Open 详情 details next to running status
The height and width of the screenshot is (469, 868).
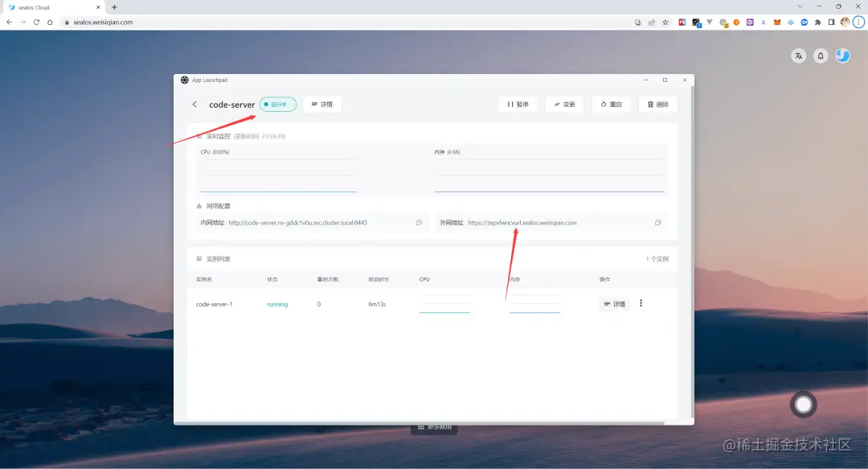click(x=322, y=105)
